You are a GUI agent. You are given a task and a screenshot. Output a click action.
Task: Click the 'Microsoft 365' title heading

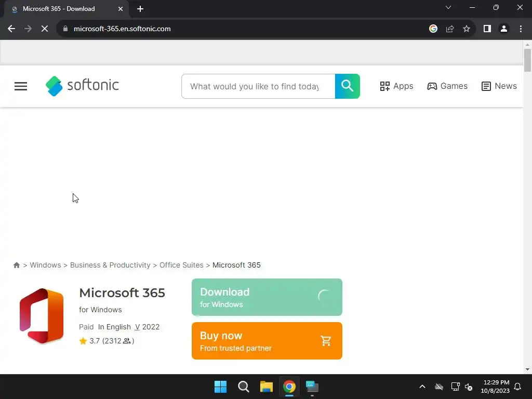point(122,293)
